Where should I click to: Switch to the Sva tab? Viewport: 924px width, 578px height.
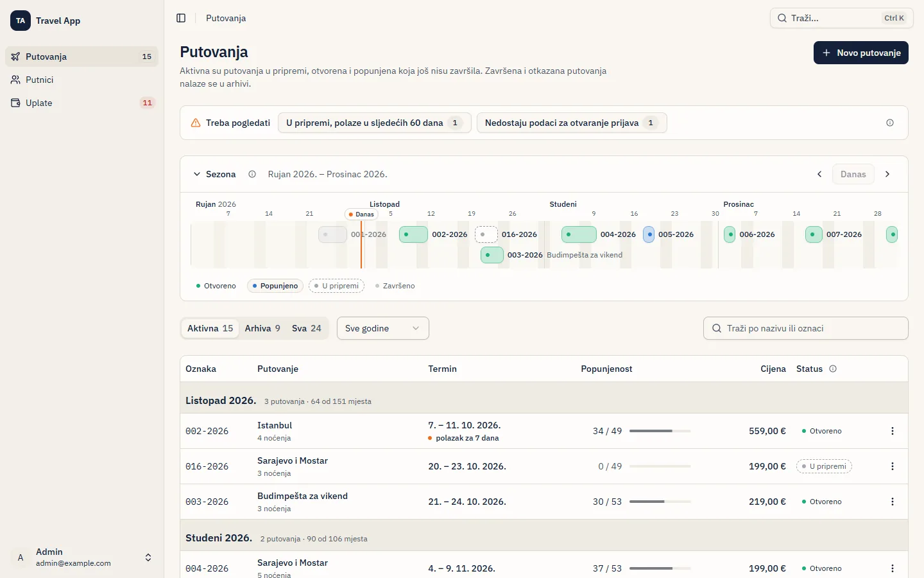click(307, 328)
